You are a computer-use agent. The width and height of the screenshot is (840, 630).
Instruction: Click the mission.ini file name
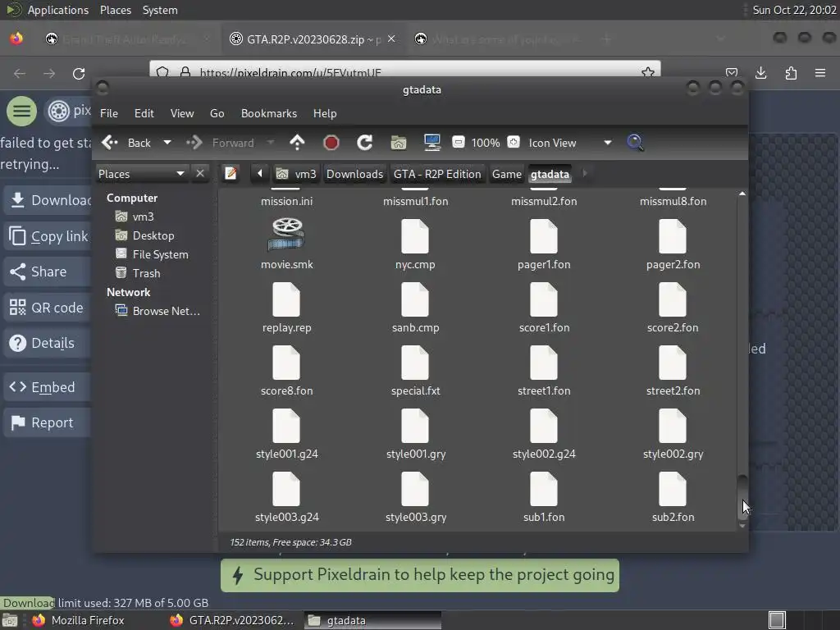point(286,202)
